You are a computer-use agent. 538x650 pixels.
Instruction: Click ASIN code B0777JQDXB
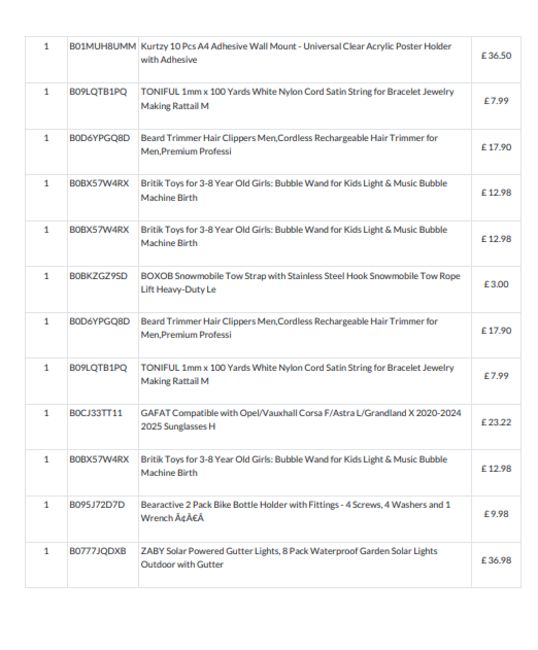[98, 551]
